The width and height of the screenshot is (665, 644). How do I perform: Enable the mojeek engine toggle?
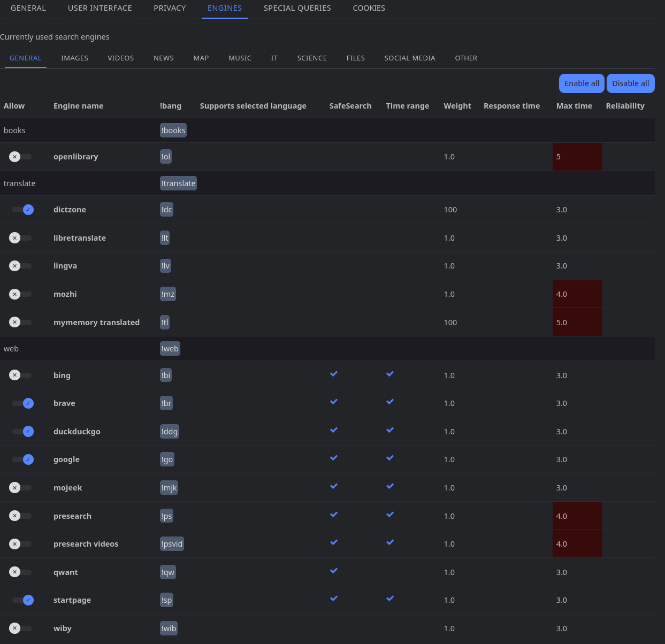pos(20,488)
